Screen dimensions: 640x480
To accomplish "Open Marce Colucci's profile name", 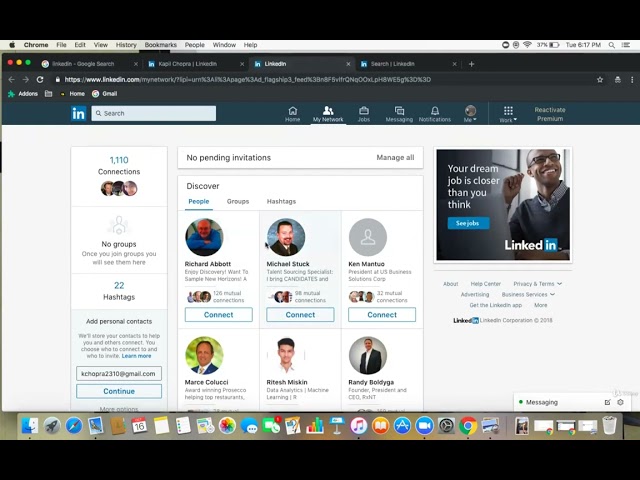I will point(206,382).
